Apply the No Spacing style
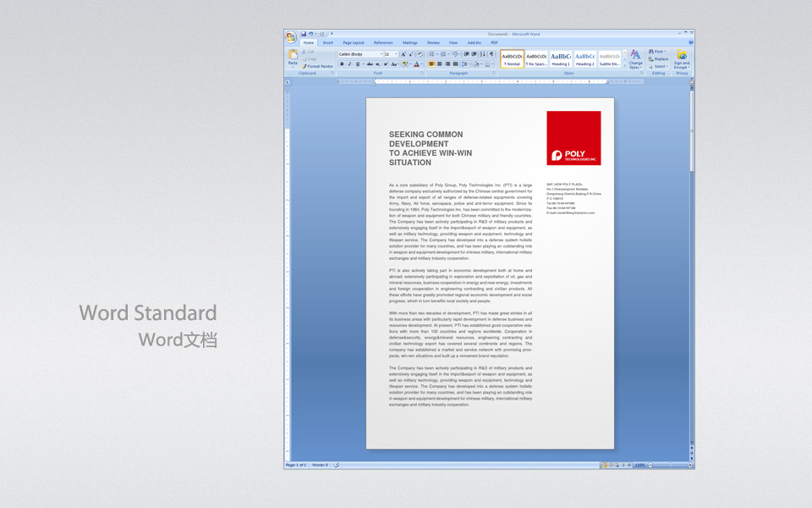The width and height of the screenshot is (812, 508). pos(536,59)
